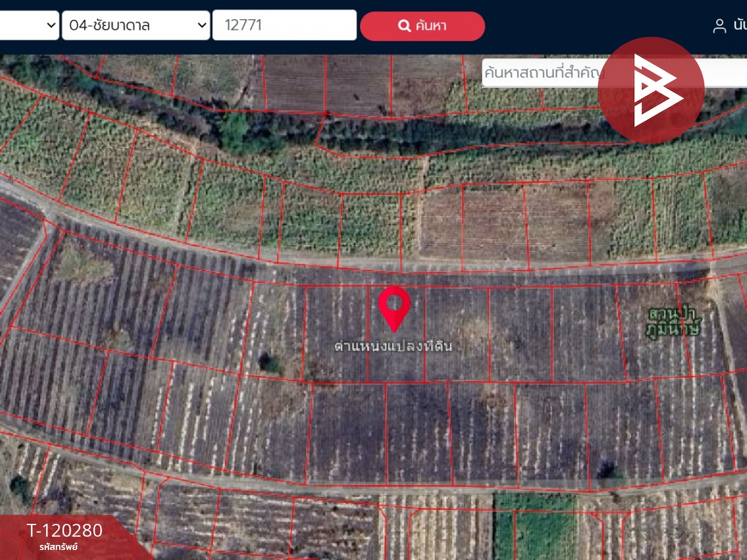Viewport: 747px width, 560px height.
Task: Open the partially visible leftmost dropdown
Action: (x=29, y=25)
